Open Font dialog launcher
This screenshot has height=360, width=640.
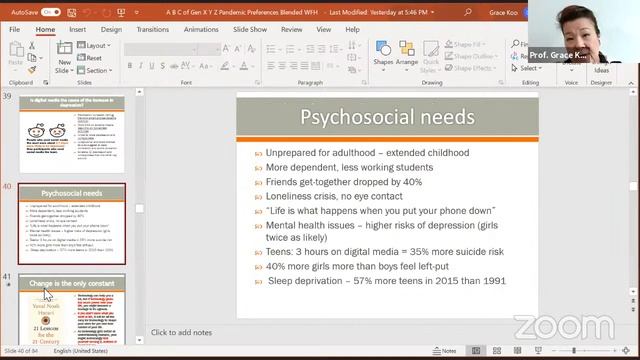click(258, 82)
